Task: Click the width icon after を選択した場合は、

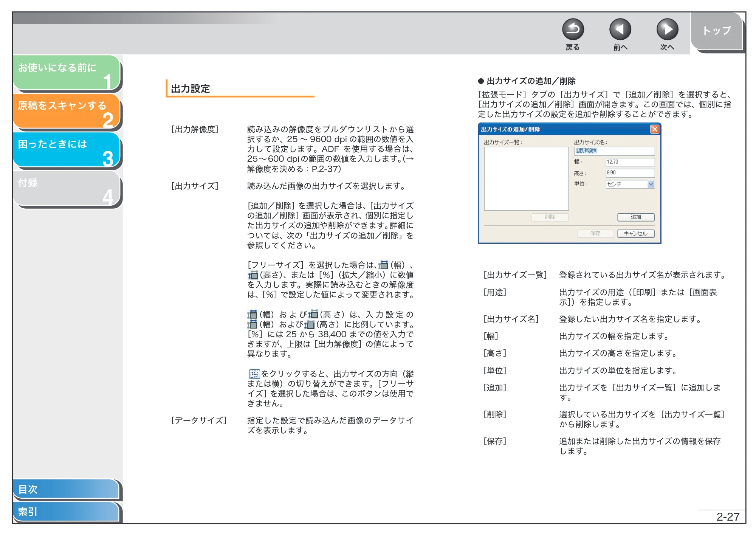Action: point(383,265)
